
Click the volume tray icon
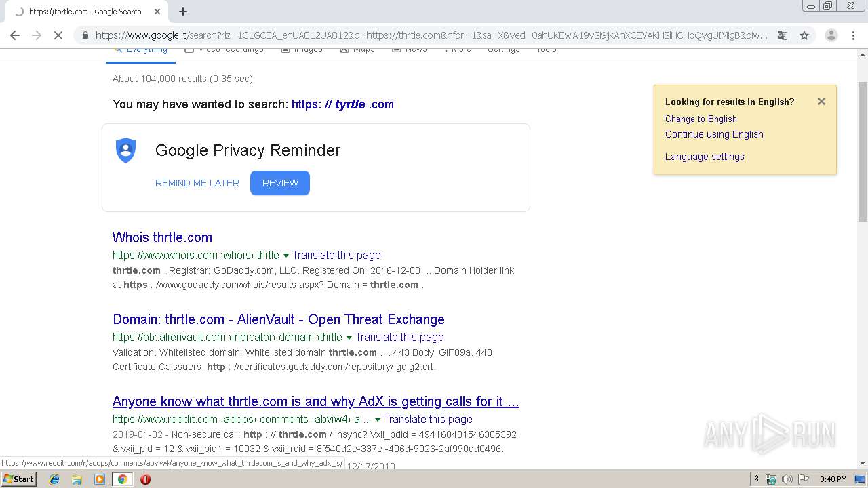pos(787,479)
